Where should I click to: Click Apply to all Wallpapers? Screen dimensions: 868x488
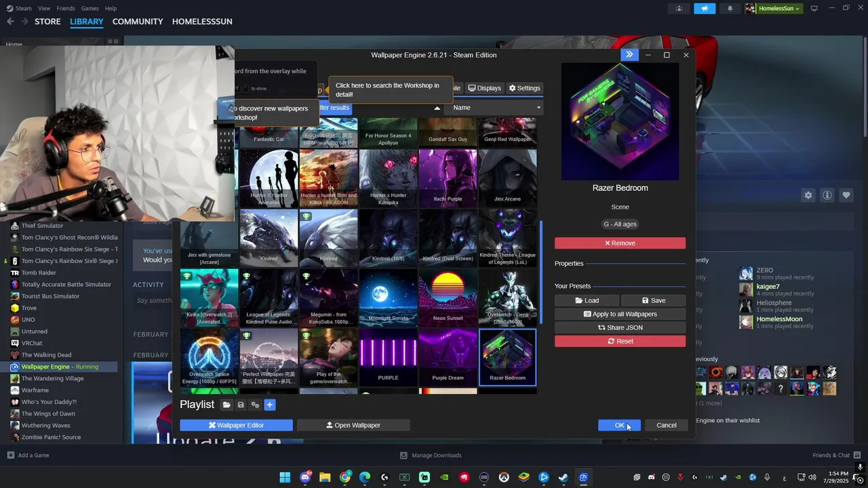click(620, 314)
